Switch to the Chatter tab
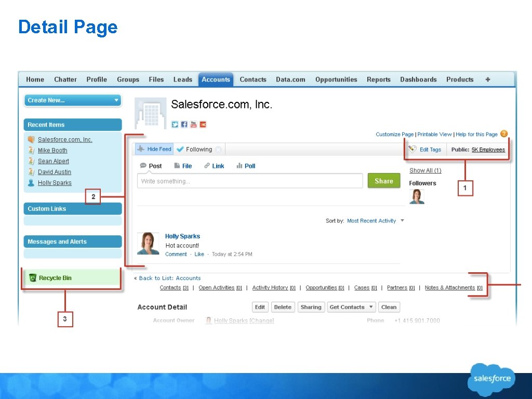The width and height of the screenshot is (532, 399). coord(65,79)
